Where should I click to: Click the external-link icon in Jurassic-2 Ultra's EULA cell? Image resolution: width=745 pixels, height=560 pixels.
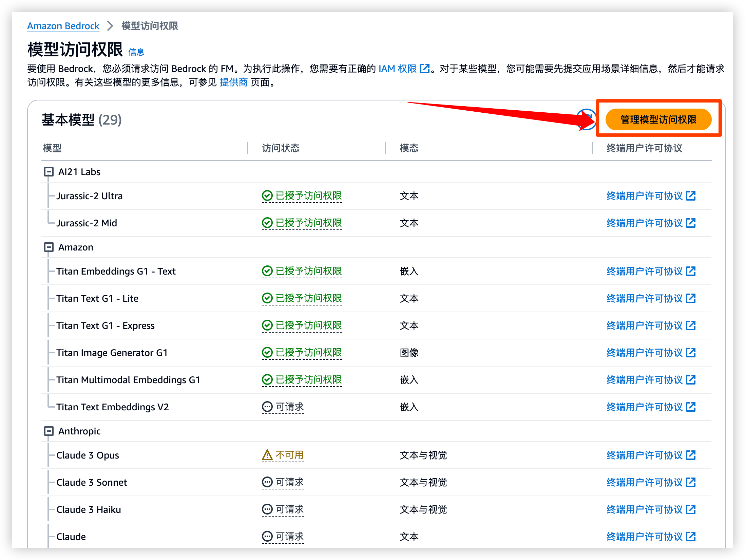(691, 196)
